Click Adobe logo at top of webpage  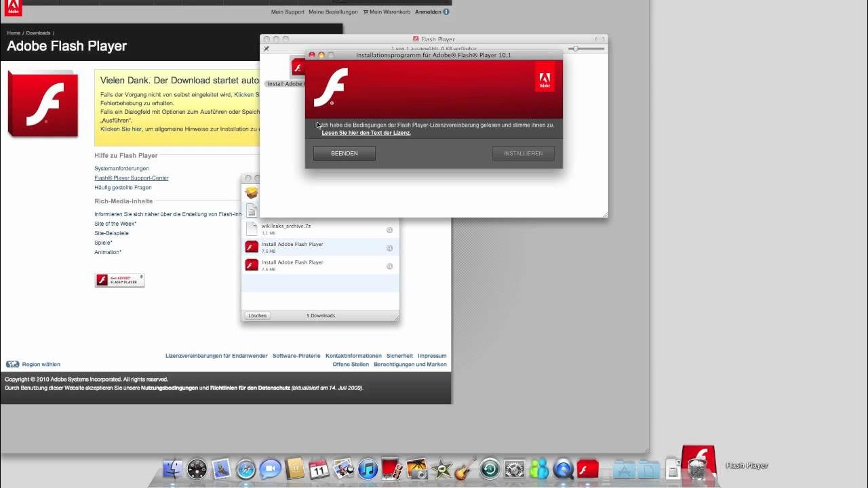13,7
